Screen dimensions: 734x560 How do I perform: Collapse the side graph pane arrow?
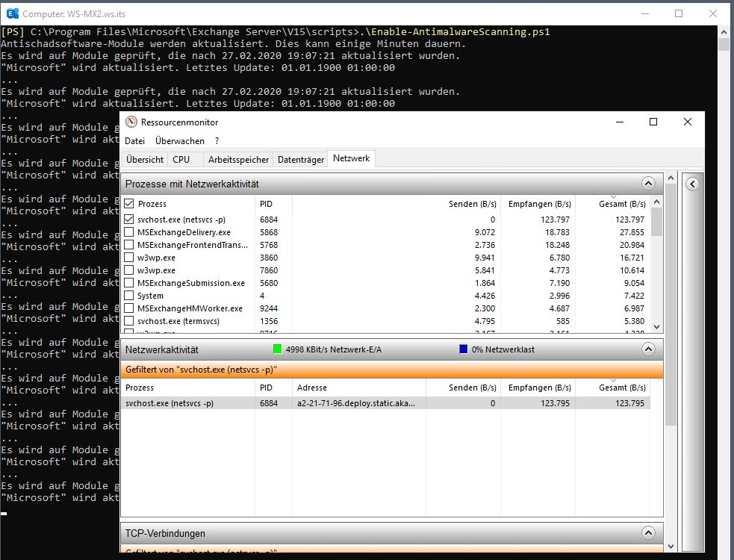692,184
